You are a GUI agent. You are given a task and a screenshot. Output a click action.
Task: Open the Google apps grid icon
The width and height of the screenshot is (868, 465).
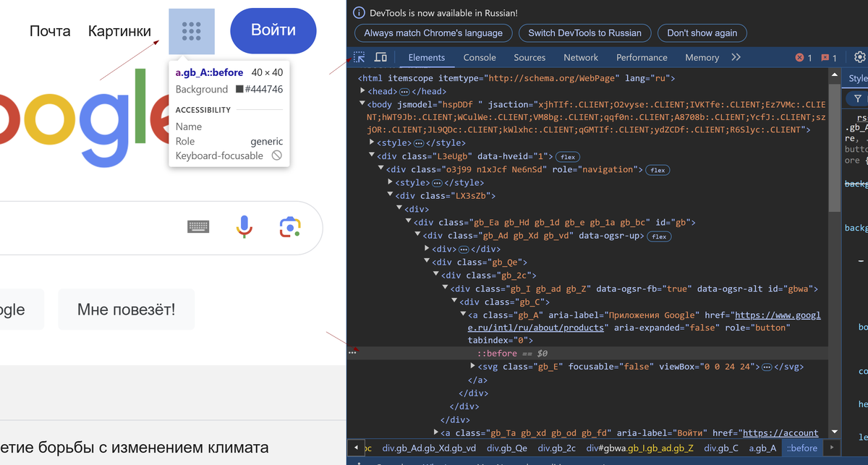(x=192, y=31)
